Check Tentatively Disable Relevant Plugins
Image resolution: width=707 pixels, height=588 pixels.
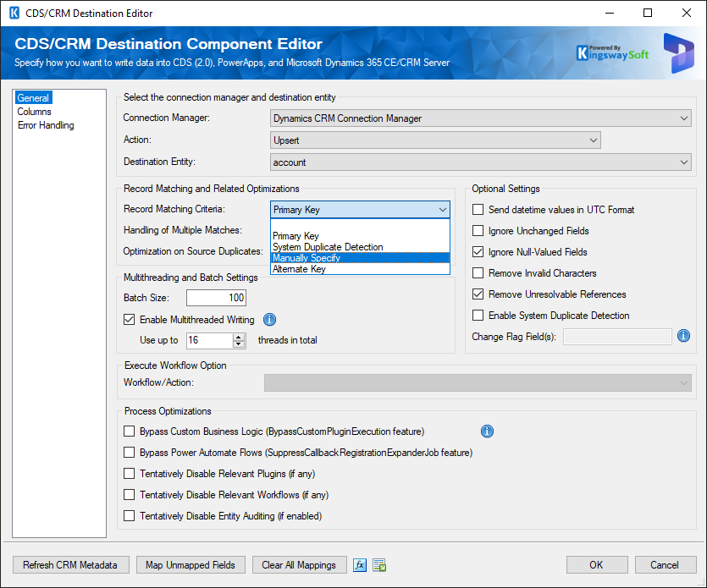tap(129, 474)
